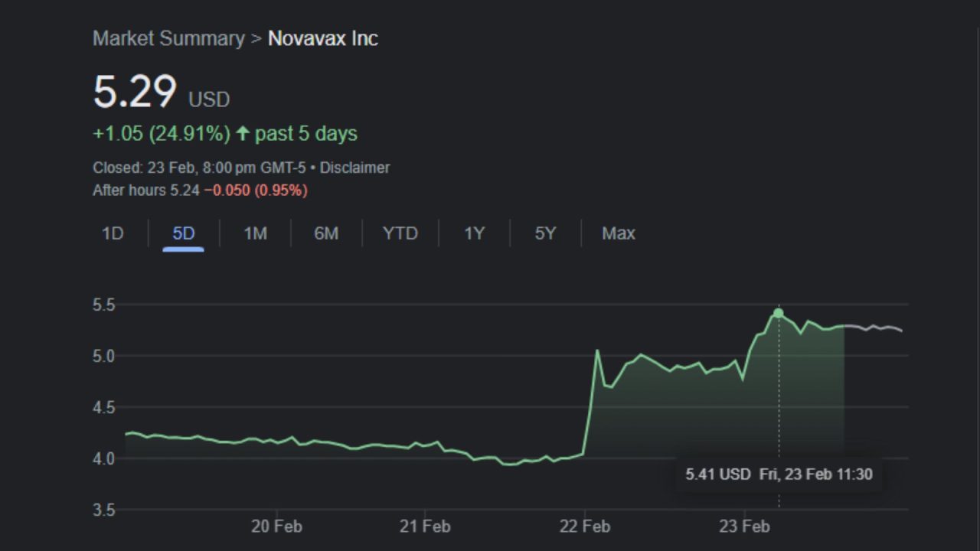
Task: Open the YTD range tab
Action: pos(400,233)
